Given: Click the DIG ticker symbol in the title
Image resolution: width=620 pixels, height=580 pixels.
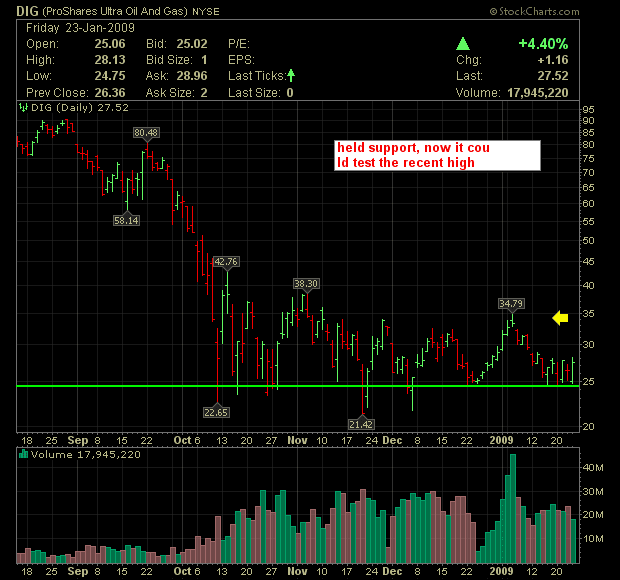Looking at the screenshot, I should click(x=27, y=11).
